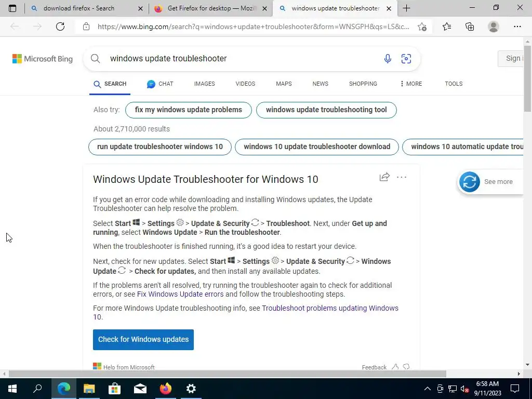
Task: Open Collections panel
Action: [470, 26]
